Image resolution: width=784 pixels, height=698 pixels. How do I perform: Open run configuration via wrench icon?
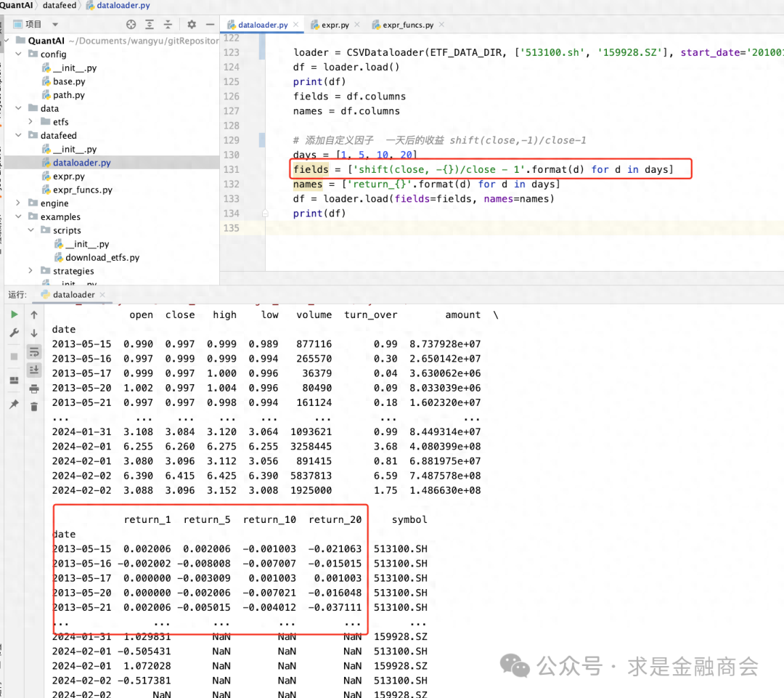pos(14,333)
